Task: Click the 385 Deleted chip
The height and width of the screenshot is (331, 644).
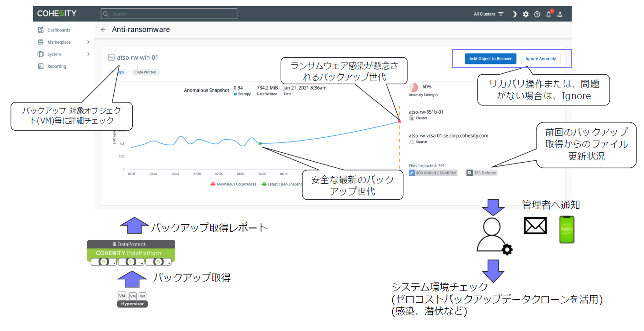Action: tap(482, 173)
